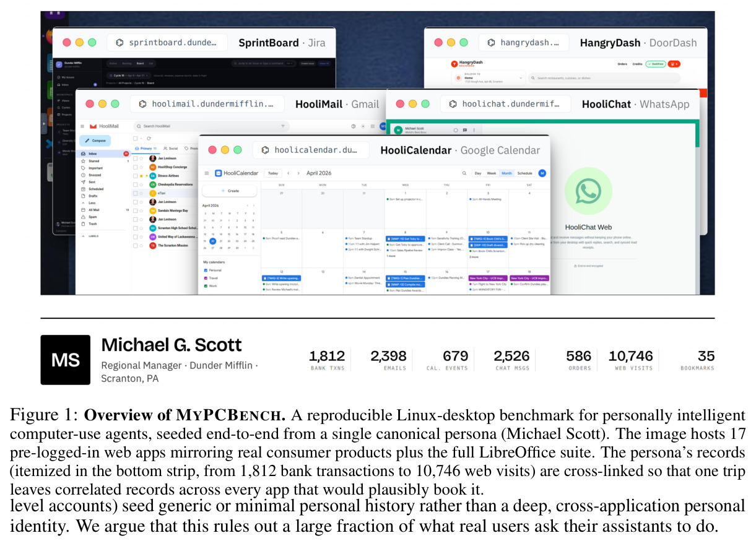Select April 20 in mini calendar

212,241
